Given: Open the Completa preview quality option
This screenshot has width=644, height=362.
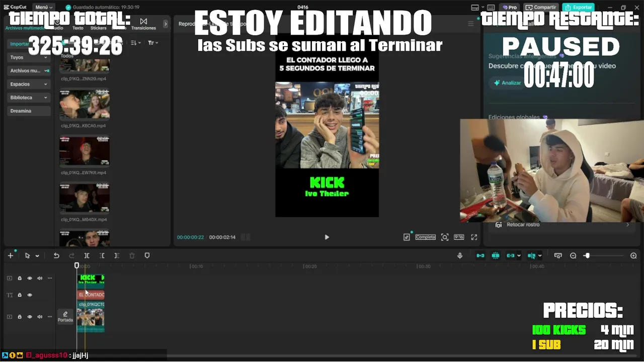Looking at the screenshot, I should (x=425, y=237).
